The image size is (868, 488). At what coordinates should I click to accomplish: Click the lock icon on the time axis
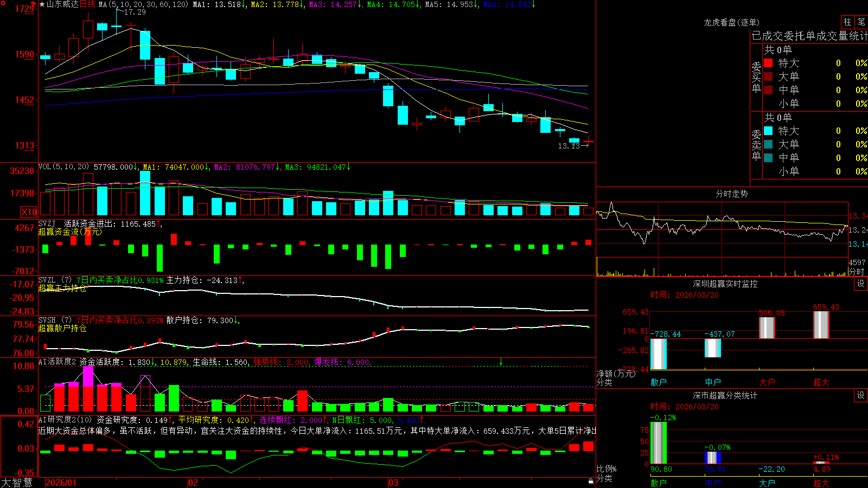point(591,481)
